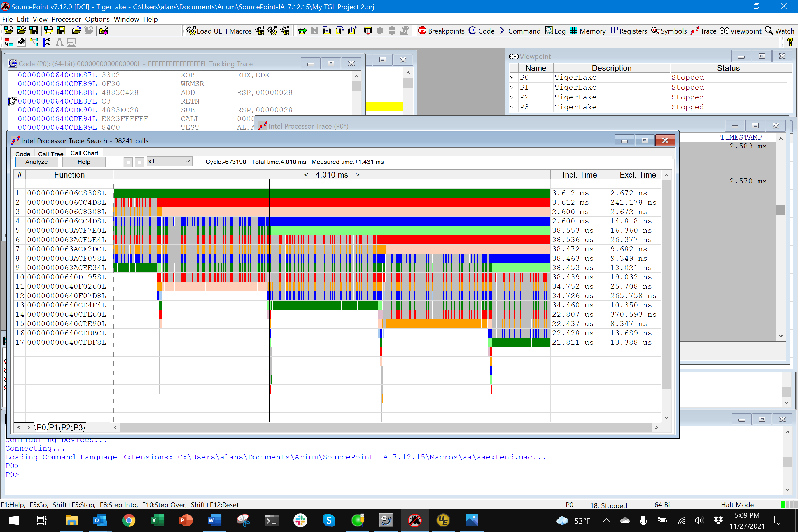This screenshot has width=798, height=532.
Task: Run macro 3 gear icon in toolbar
Action: pyautogui.click(x=285, y=31)
